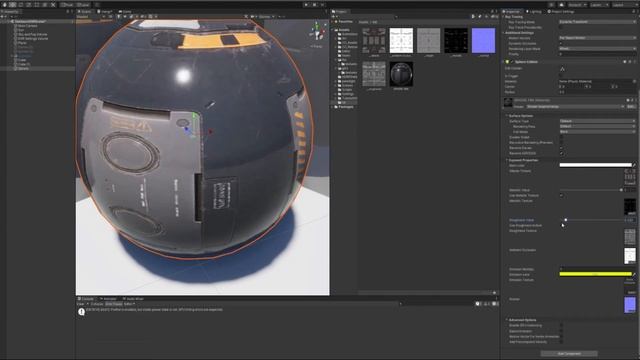This screenshot has height=360, width=640.
Task: Click the Play button
Action: 306,5
